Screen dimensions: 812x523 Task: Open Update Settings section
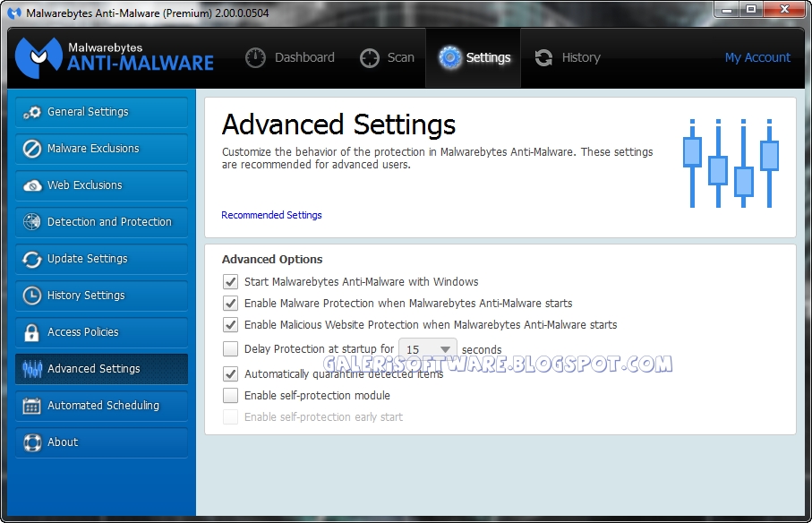pos(101,259)
